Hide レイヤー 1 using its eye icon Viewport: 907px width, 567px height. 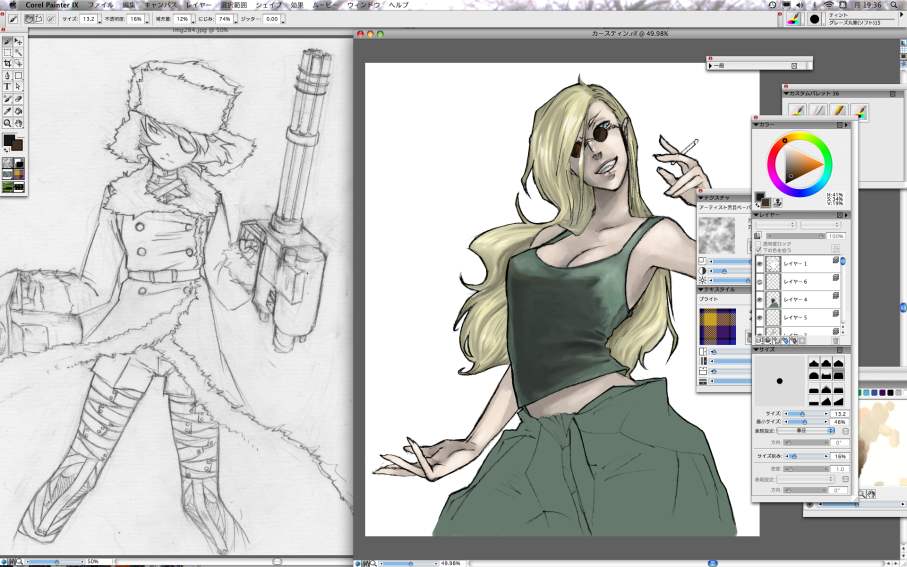759,263
